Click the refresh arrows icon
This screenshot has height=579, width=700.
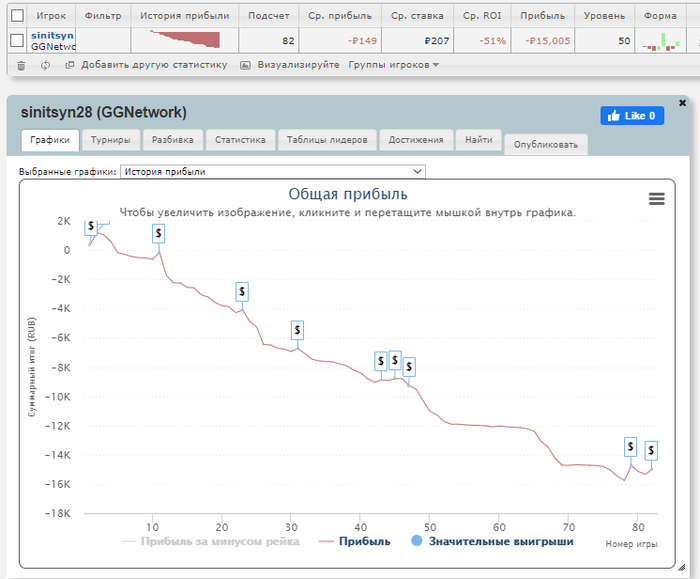coord(45,66)
